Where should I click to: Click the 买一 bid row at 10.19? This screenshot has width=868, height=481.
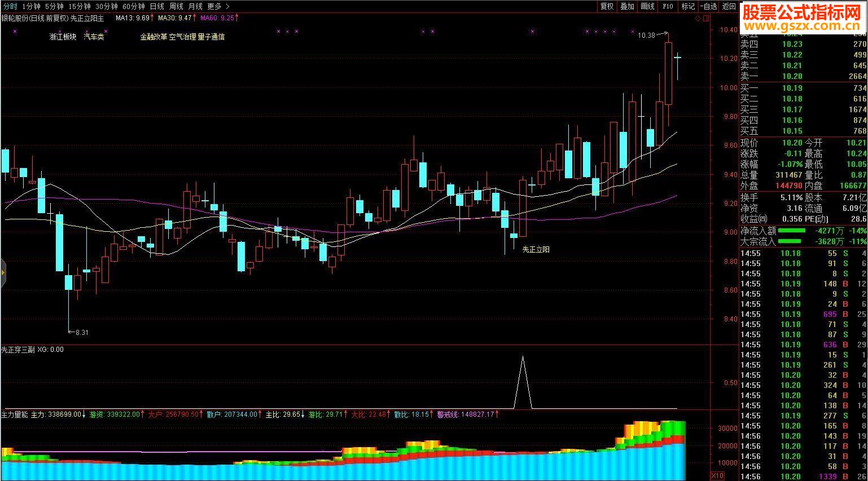tap(803, 88)
